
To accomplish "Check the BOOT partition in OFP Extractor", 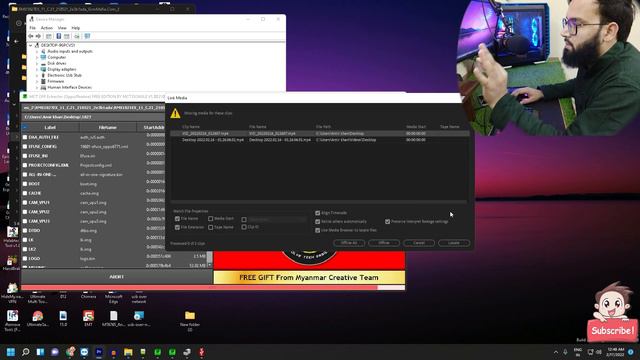I will (25, 184).
